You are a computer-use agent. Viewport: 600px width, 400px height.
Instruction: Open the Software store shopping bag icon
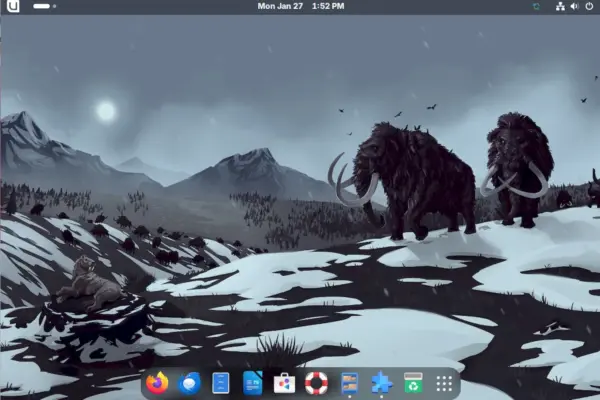[284, 382]
